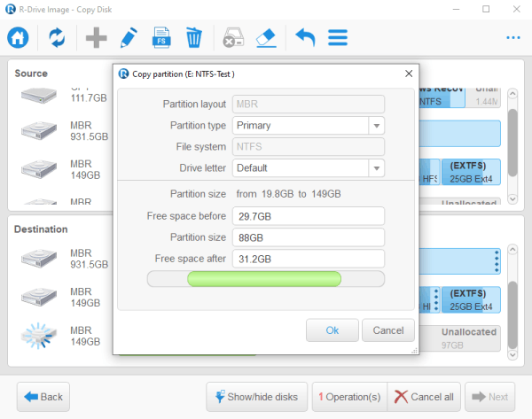Select the 931.5GB source disk icon

point(39,130)
